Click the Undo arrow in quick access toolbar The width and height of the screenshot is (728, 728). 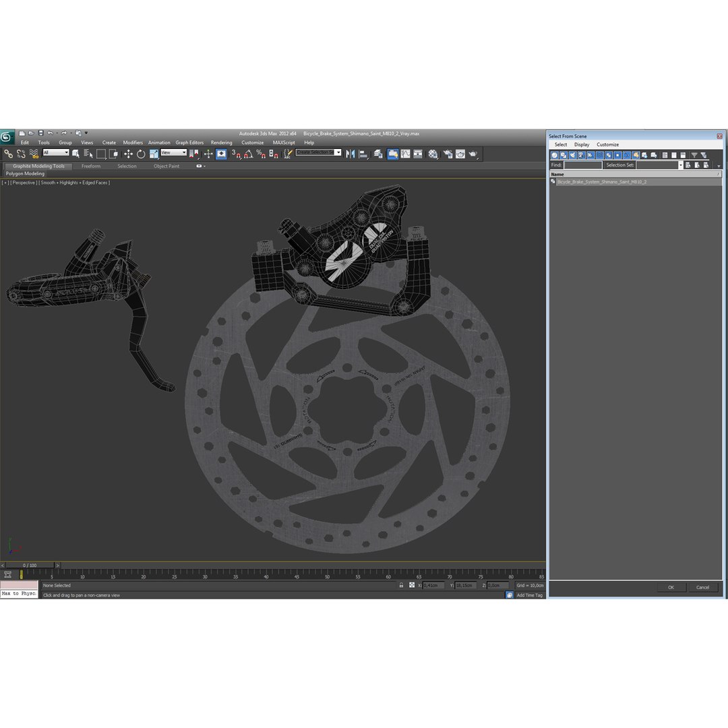(x=50, y=133)
